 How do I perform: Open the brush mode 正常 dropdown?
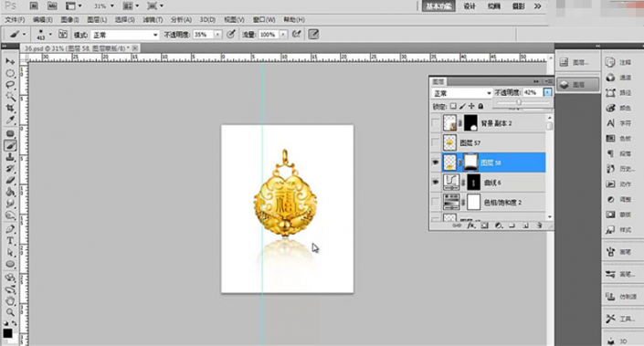[125, 35]
